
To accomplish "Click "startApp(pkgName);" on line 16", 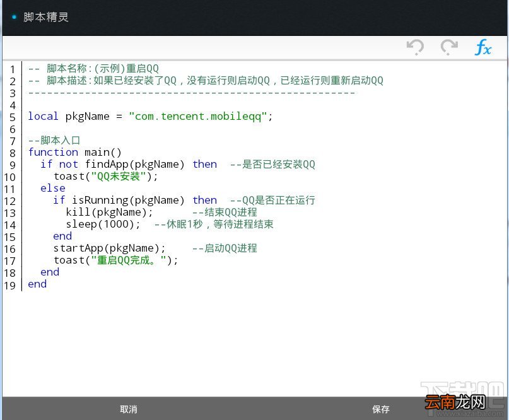I will 109,248.
